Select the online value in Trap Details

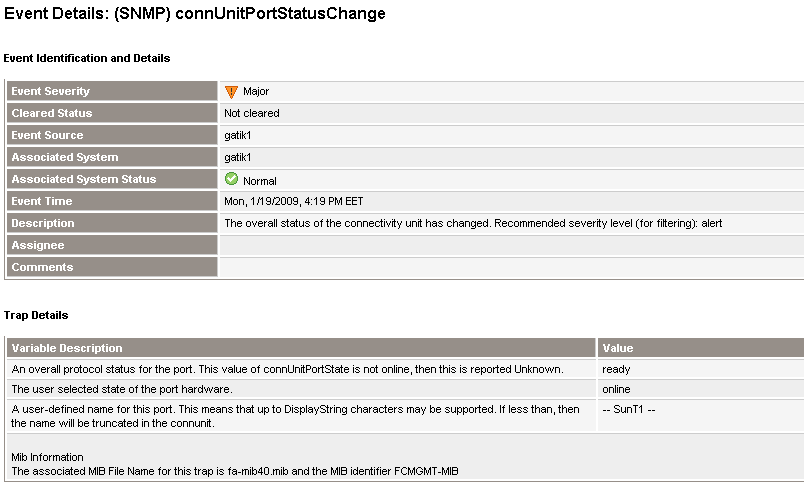[x=616, y=389]
